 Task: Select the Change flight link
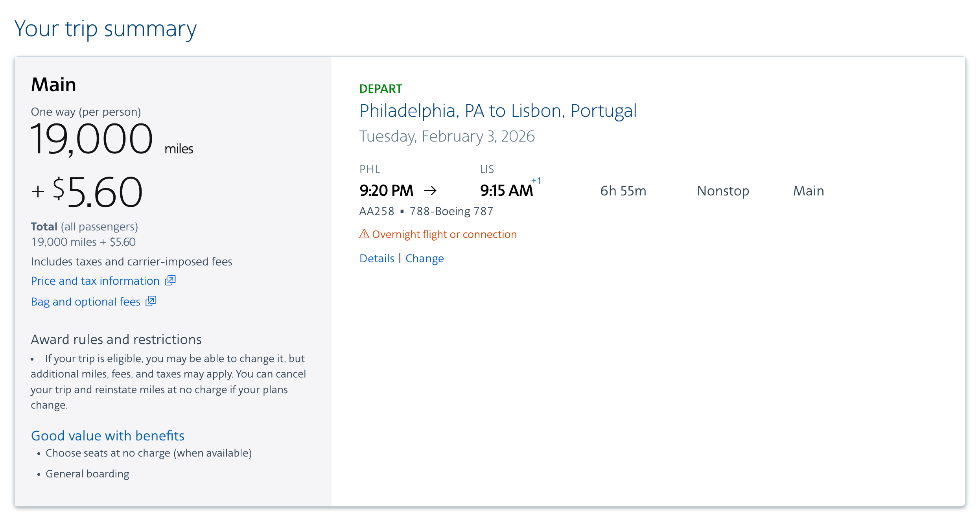pos(424,258)
